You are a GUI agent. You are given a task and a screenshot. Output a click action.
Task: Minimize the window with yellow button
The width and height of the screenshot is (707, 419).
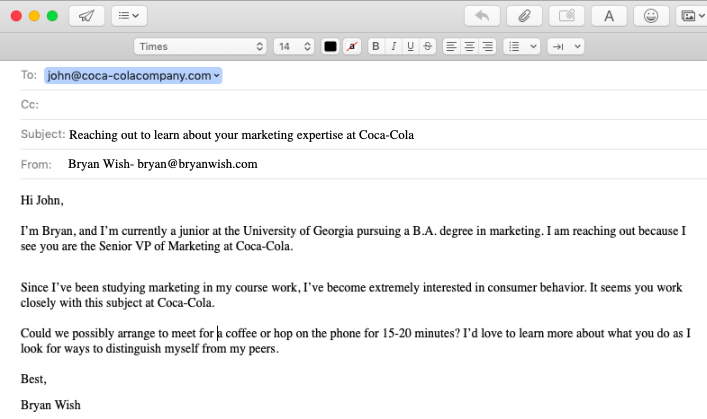coord(34,16)
